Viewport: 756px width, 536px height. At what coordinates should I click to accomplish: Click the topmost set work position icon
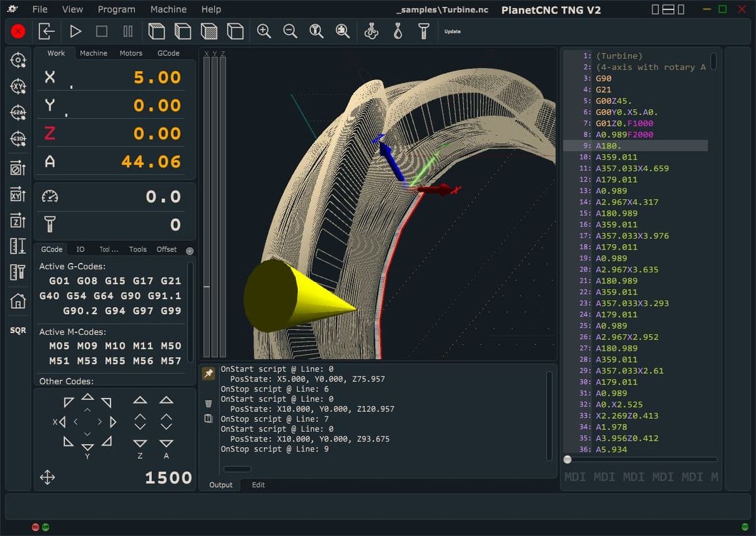[18, 61]
